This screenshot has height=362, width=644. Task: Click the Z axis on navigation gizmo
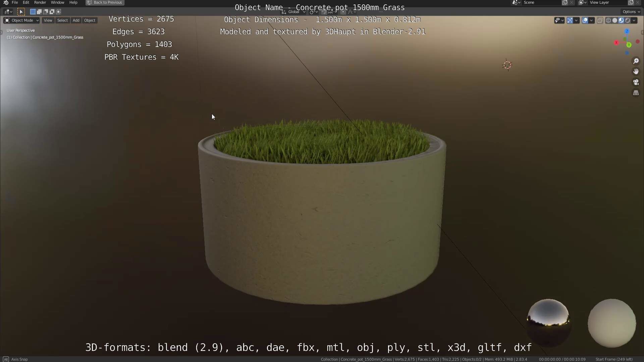pyautogui.click(x=627, y=31)
